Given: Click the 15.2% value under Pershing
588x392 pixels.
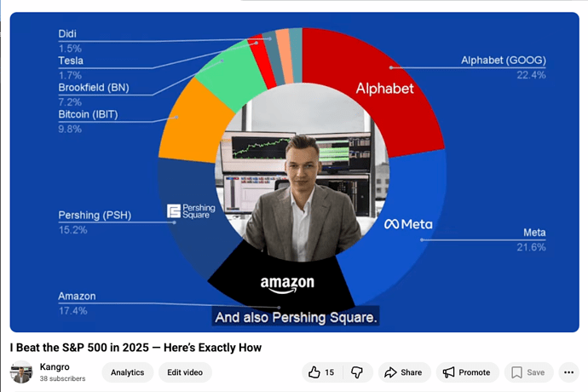Looking at the screenshot, I should 72,229.
